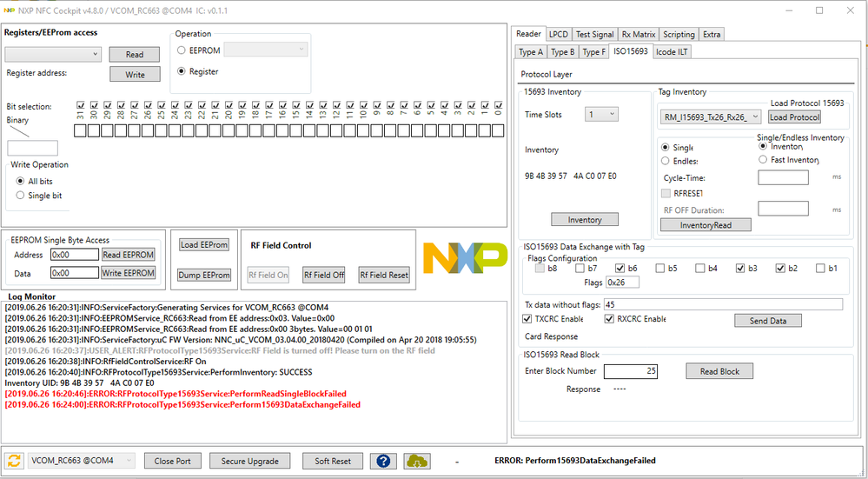Click the InventoryRead button
This screenshot has height=479, width=868.
(x=706, y=225)
